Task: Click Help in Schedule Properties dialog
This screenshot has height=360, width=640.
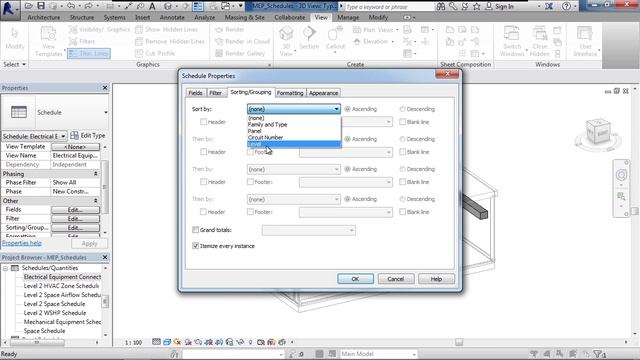Action: tap(436, 279)
